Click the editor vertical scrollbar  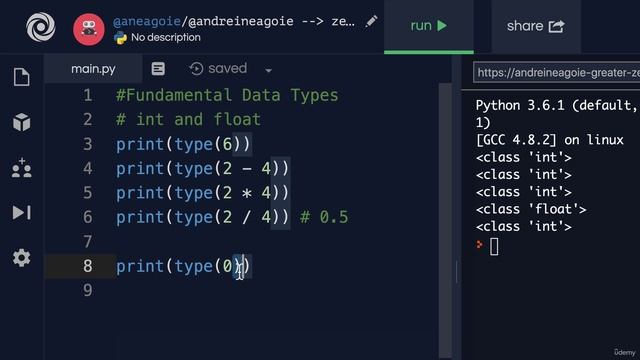pos(445,220)
